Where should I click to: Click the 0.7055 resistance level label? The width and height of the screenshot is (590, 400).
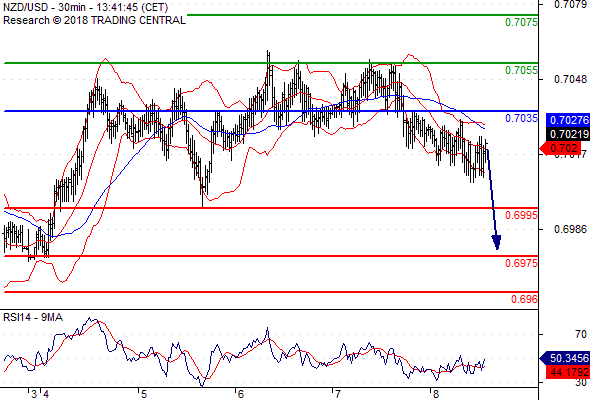pos(521,70)
